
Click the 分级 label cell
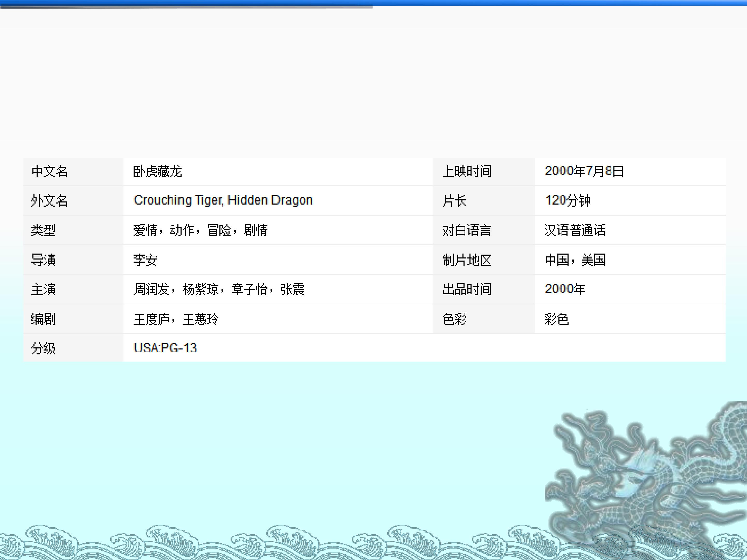pos(43,348)
